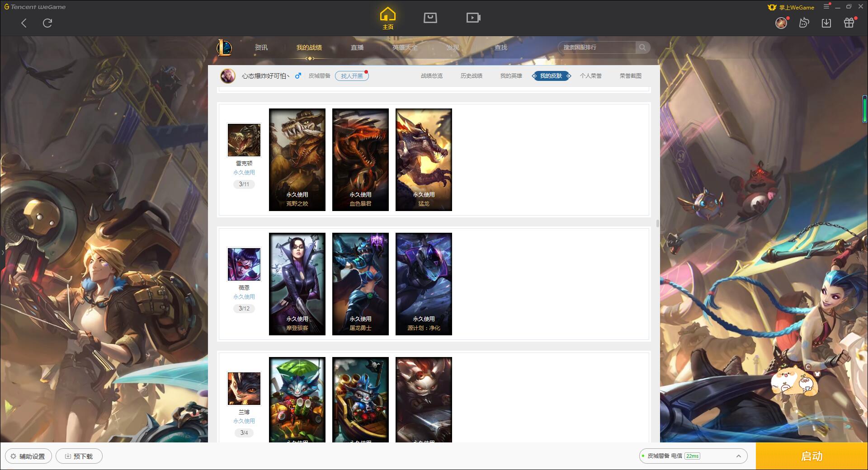The height and width of the screenshot is (470, 868).
Task: Open the 发现 tab
Action: (x=453, y=47)
